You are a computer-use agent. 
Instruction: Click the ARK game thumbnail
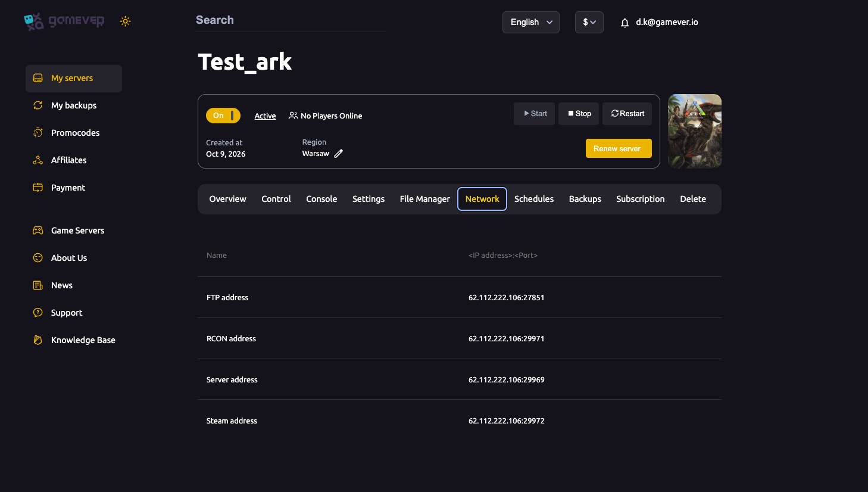(695, 131)
